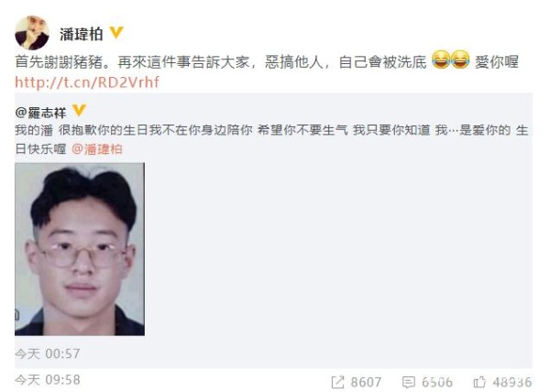Click the second laughing-tears emoji
The height and width of the screenshot is (392, 550).
click(x=460, y=60)
